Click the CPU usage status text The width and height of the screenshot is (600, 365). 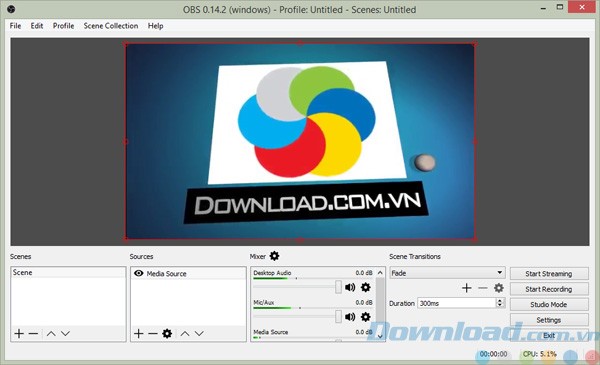click(540, 354)
